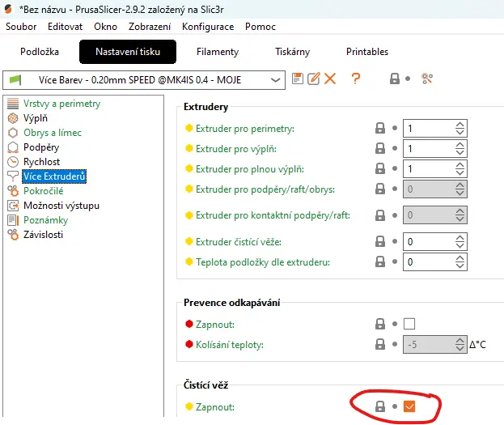Delete preset with orange X icon
504x425 pixels.
point(330,79)
